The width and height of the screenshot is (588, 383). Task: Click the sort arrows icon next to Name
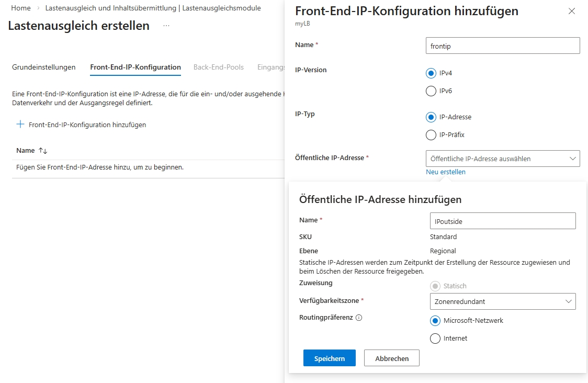[43, 151]
